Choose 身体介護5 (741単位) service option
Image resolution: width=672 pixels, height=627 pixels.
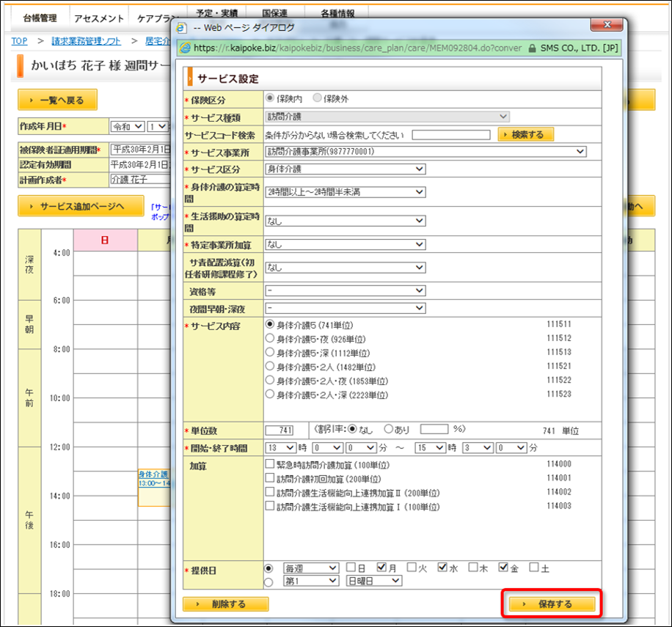[x=269, y=324]
